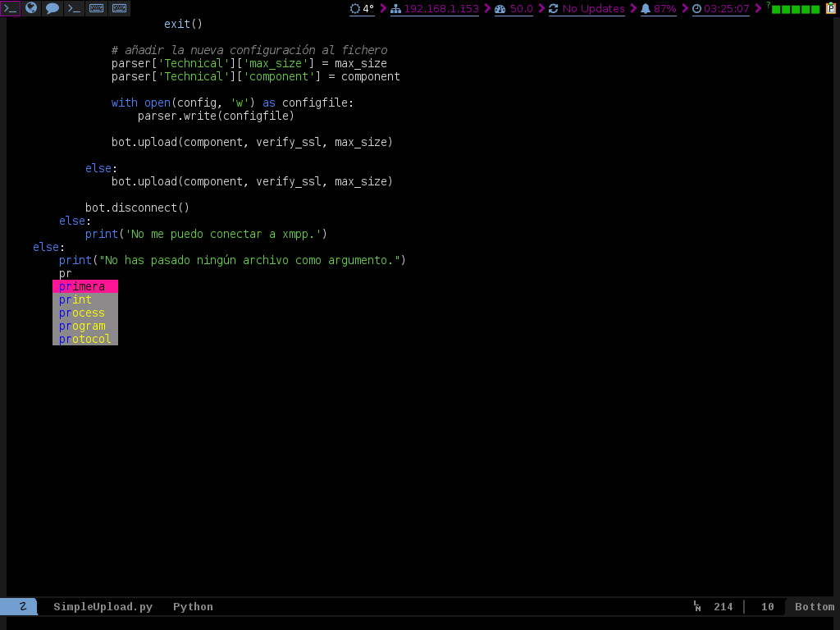Click the 'with open(config, 'w')' line
Image resolution: width=840 pixels, height=630 pixels.
232,103
